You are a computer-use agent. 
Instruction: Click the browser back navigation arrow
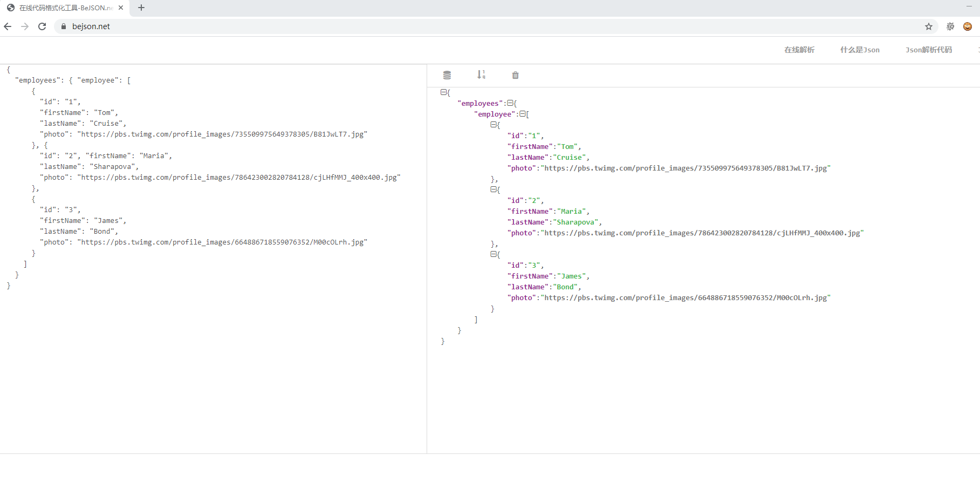pos(8,26)
